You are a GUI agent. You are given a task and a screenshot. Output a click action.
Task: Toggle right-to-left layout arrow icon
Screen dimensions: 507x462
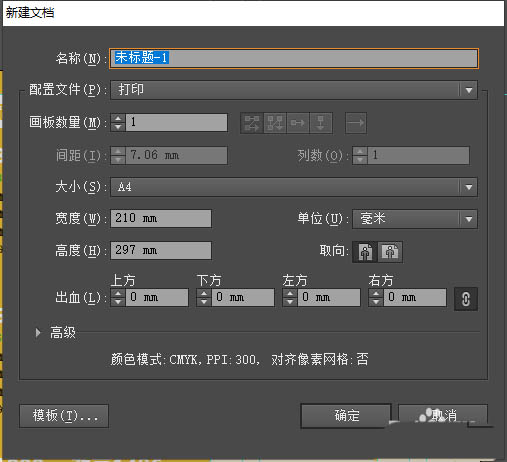click(356, 123)
